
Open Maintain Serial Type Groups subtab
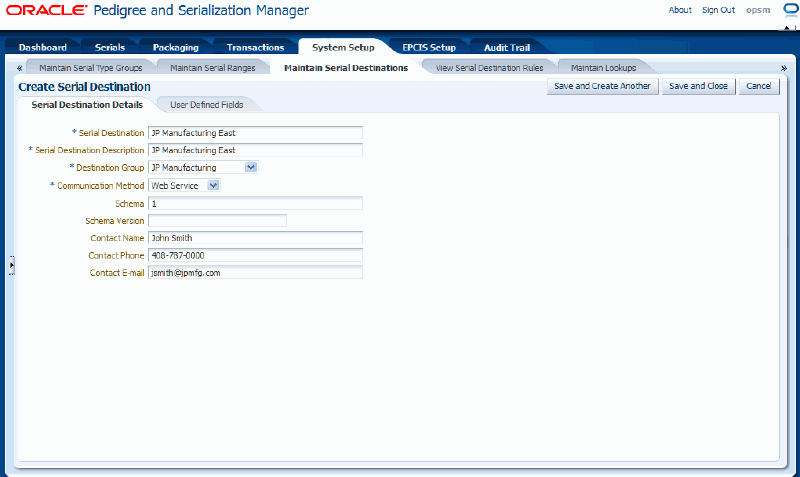(91, 68)
